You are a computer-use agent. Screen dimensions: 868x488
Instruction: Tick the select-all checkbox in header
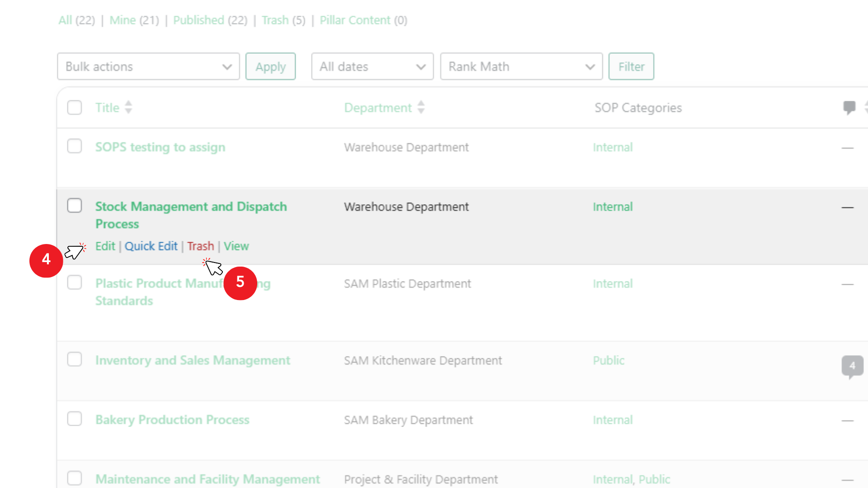tap(75, 108)
